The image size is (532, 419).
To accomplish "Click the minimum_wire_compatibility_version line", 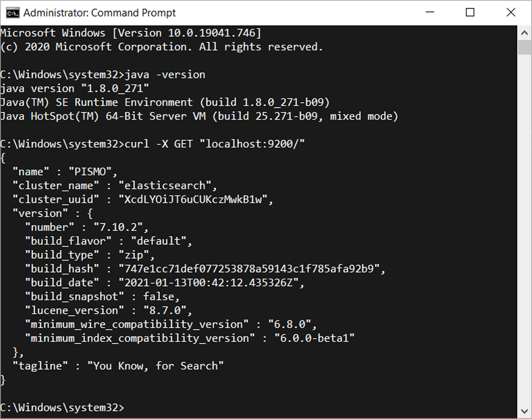I will tap(158, 324).
